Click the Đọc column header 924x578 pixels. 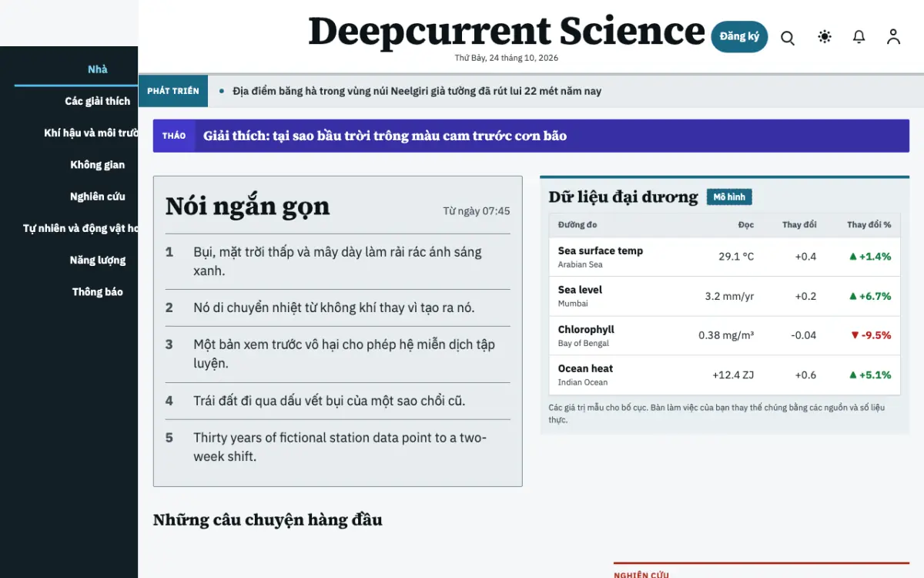click(745, 225)
